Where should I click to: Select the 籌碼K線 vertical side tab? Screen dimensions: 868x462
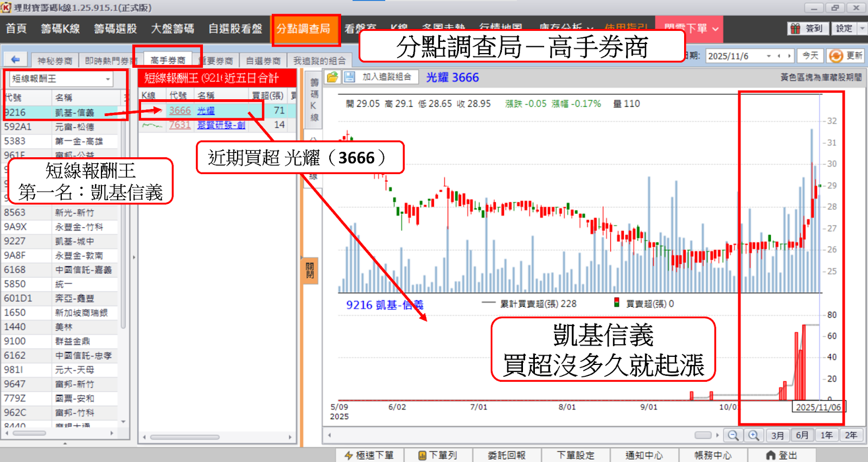pyautogui.click(x=314, y=100)
